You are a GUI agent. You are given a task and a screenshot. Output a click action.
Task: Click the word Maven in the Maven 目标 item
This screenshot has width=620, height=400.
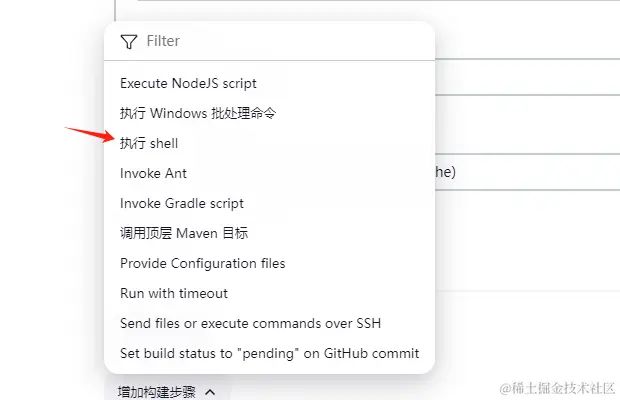(x=197, y=233)
